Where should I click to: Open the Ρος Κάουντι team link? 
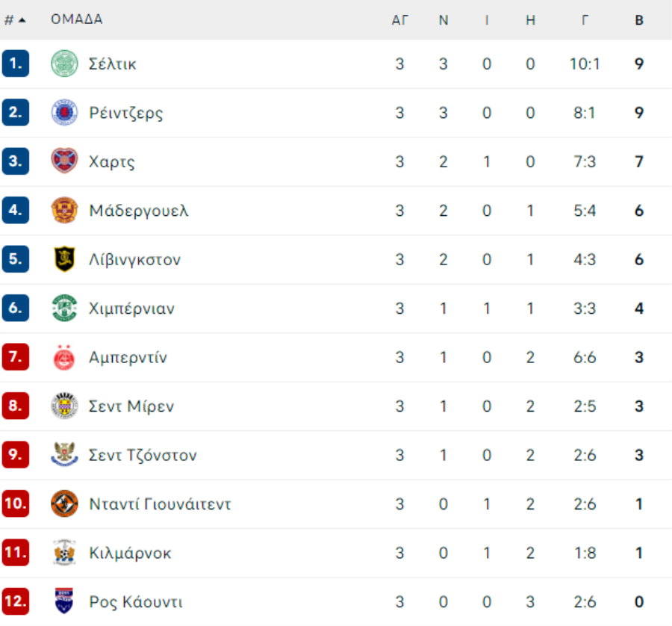pos(135,602)
